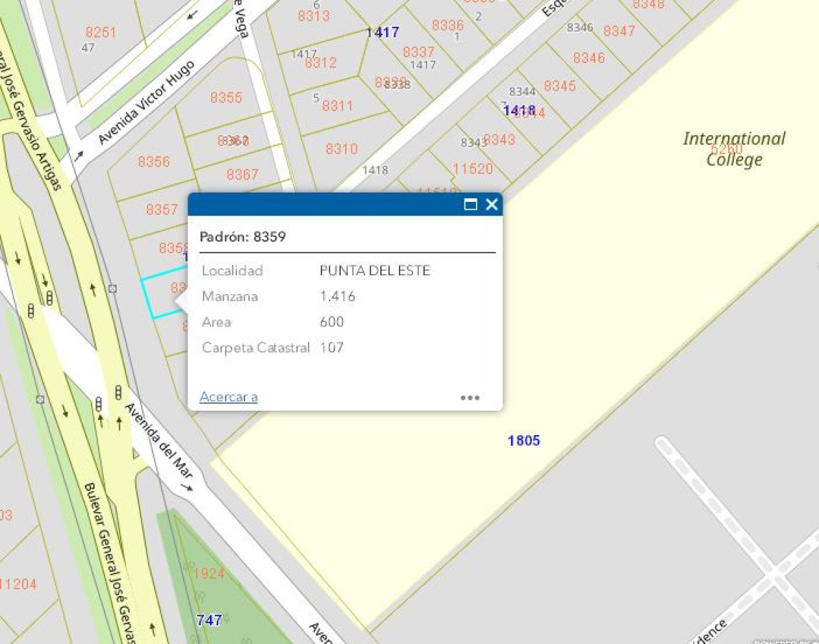Click block number 747 in green park
The width and height of the screenshot is (819, 644).
210,620
